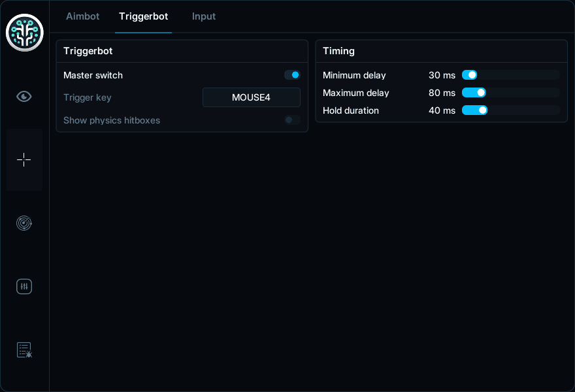The height and width of the screenshot is (392, 575).
Task: Select the Triggerbot tab
Action: click(143, 16)
